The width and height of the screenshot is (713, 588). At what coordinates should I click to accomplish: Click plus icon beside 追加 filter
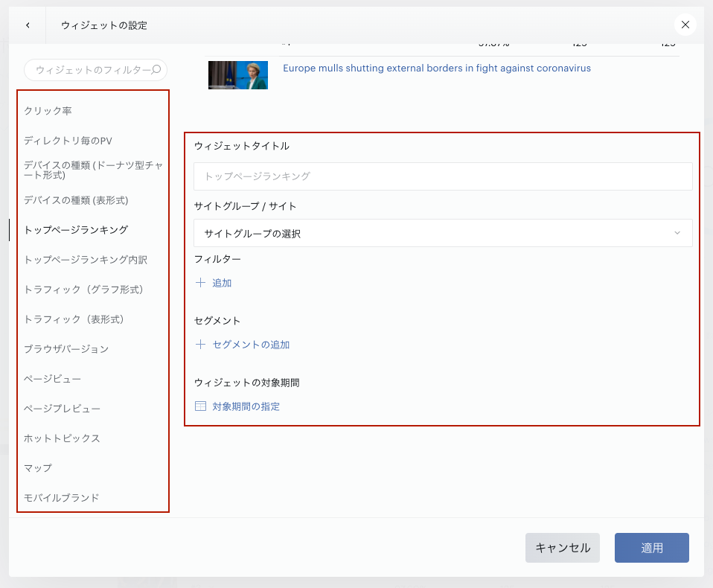coord(200,283)
